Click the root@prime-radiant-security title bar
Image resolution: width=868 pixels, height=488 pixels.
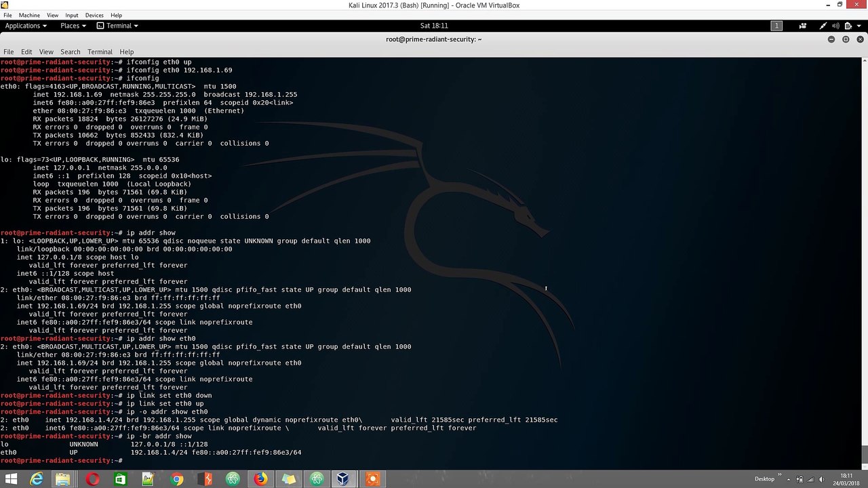434,39
